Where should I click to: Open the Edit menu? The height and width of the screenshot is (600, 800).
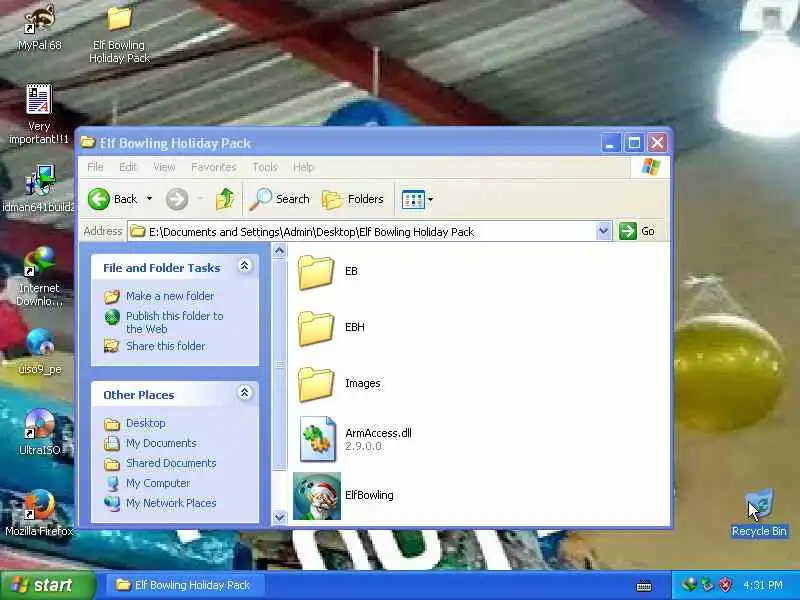click(x=128, y=167)
